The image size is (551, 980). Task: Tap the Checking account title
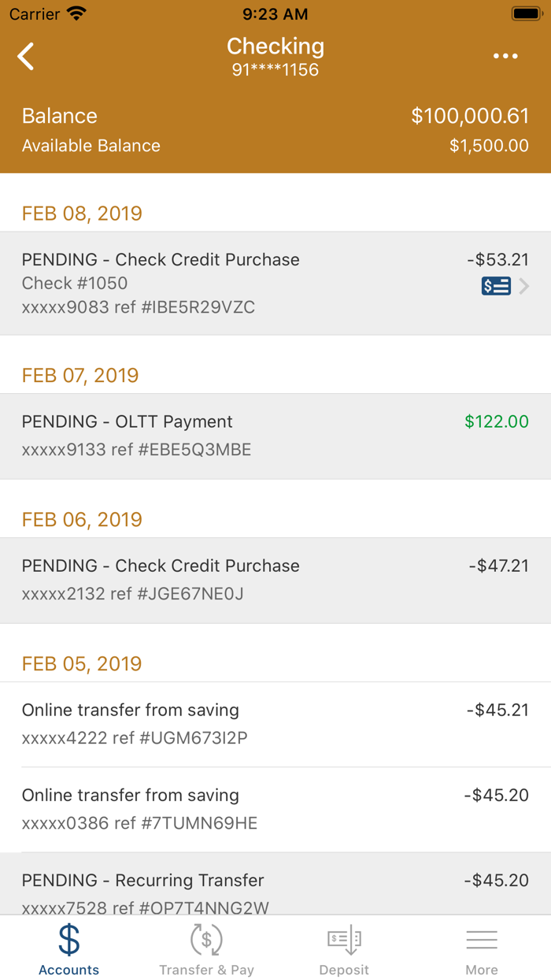point(275,46)
